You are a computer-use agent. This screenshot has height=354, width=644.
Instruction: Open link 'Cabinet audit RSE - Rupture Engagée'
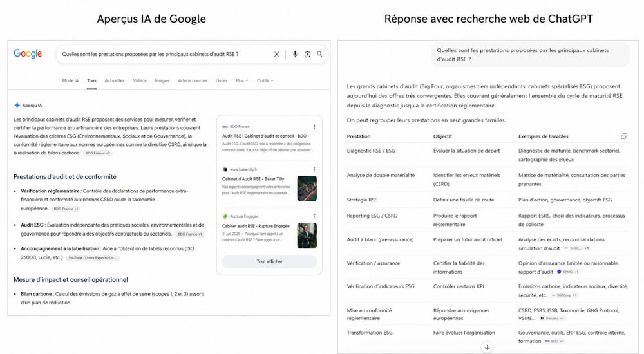[256, 226]
